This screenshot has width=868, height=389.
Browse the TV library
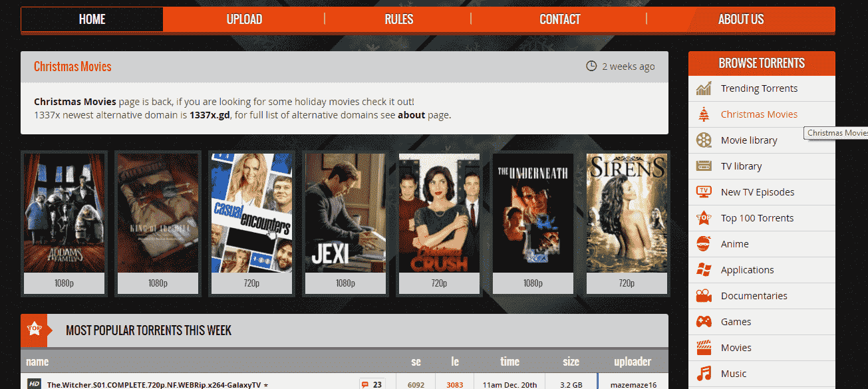[x=741, y=166]
